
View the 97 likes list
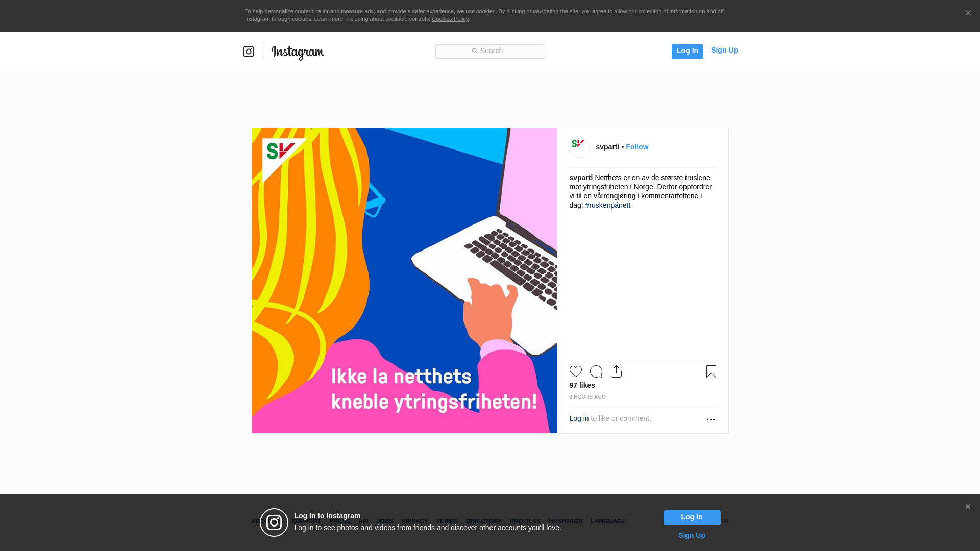[x=582, y=385]
